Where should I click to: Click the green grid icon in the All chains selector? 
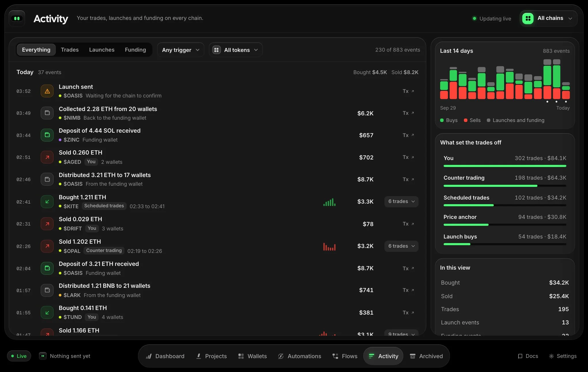pos(528,18)
